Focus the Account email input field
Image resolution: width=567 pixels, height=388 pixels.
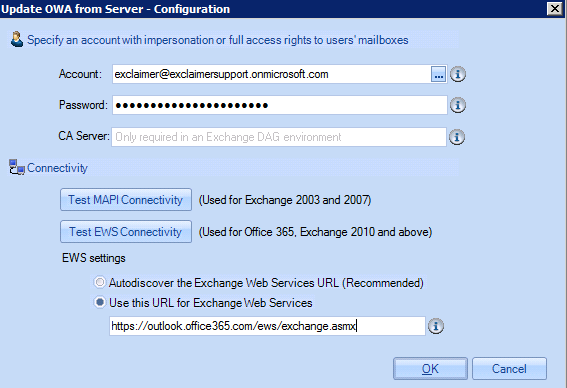pos(272,74)
